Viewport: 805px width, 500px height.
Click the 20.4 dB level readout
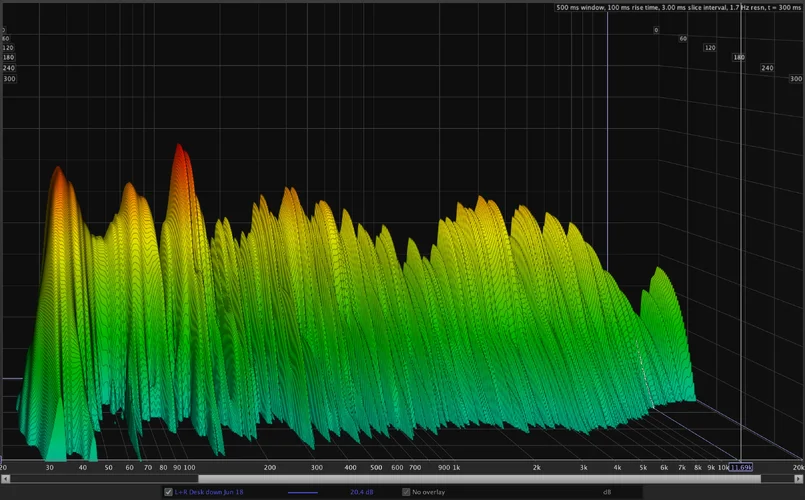coord(361,492)
